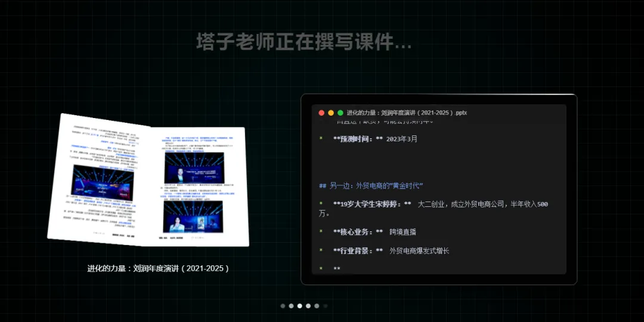Viewport: 644px width, 322px height.
Task: Select the line 核心业务：跨境直播
Action: [x=367, y=232]
